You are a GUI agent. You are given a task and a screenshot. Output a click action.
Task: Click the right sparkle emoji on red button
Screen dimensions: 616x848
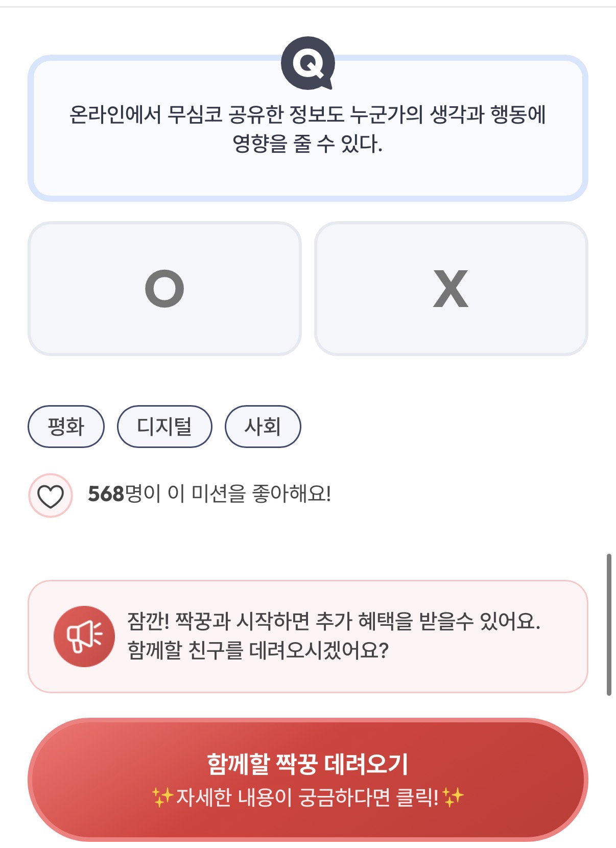click(453, 797)
